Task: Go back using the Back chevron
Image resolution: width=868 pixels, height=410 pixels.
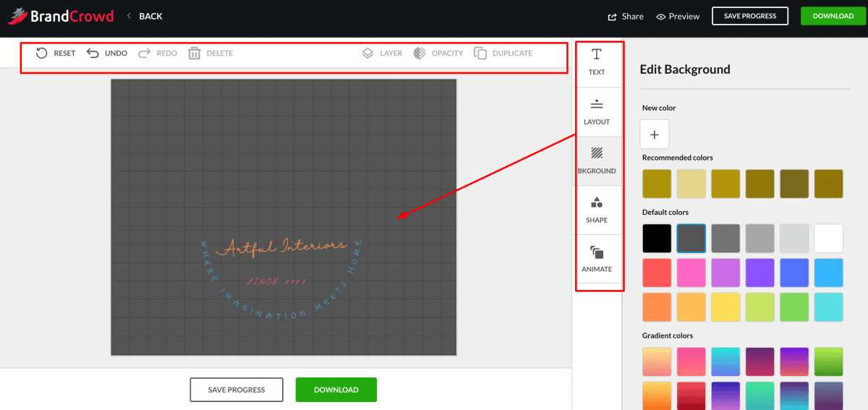Action: point(129,16)
